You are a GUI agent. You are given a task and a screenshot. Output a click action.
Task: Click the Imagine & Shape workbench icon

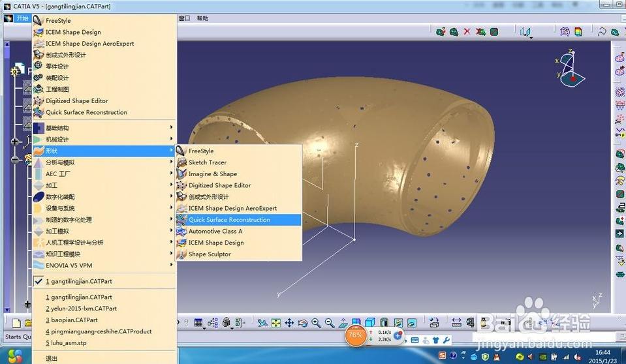pos(181,174)
